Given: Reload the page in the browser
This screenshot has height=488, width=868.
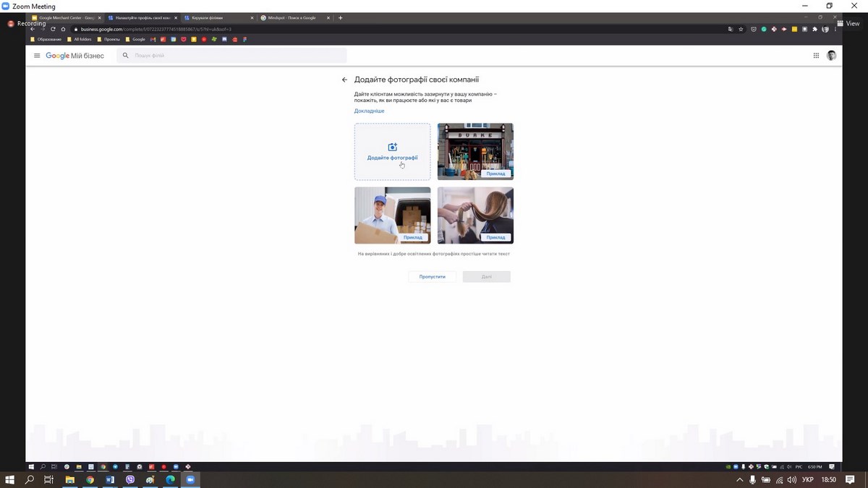Looking at the screenshot, I should (53, 29).
